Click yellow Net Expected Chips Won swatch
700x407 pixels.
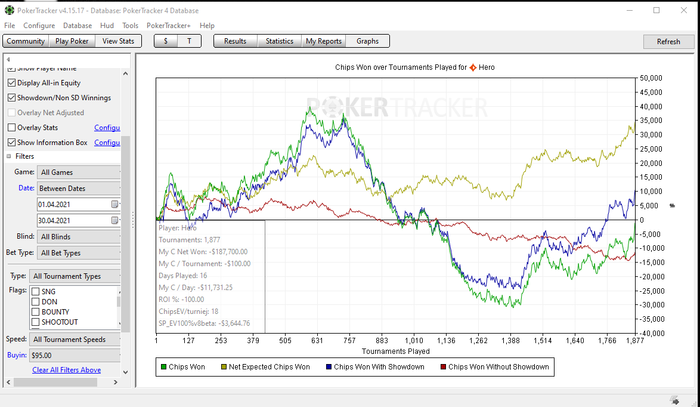(224, 367)
